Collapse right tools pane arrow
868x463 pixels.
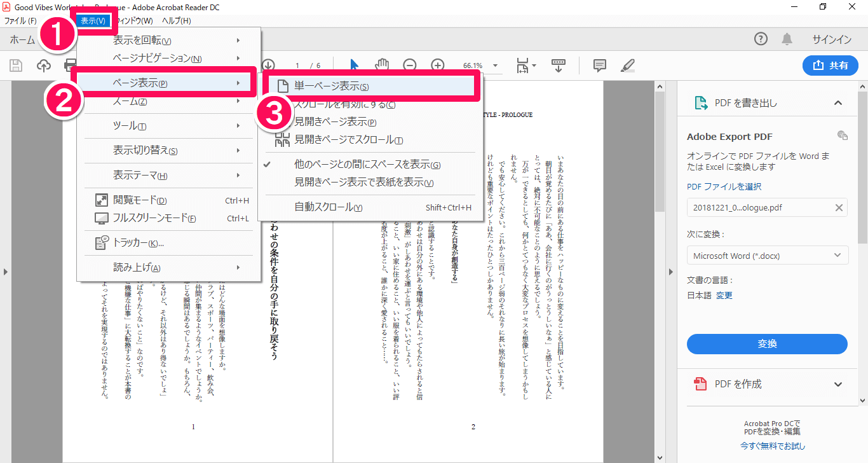pyautogui.click(x=670, y=272)
